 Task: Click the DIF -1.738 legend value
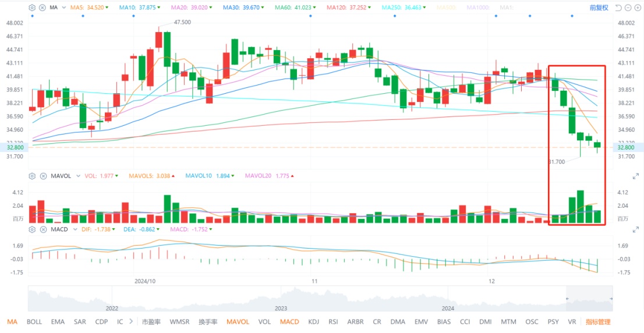[x=99, y=229]
